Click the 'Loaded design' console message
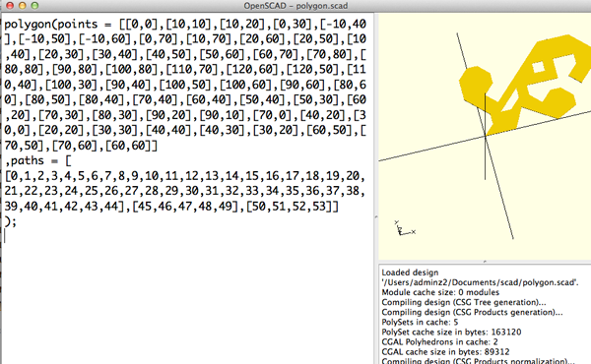The height and width of the screenshot is (364, 591). (410, 273)
